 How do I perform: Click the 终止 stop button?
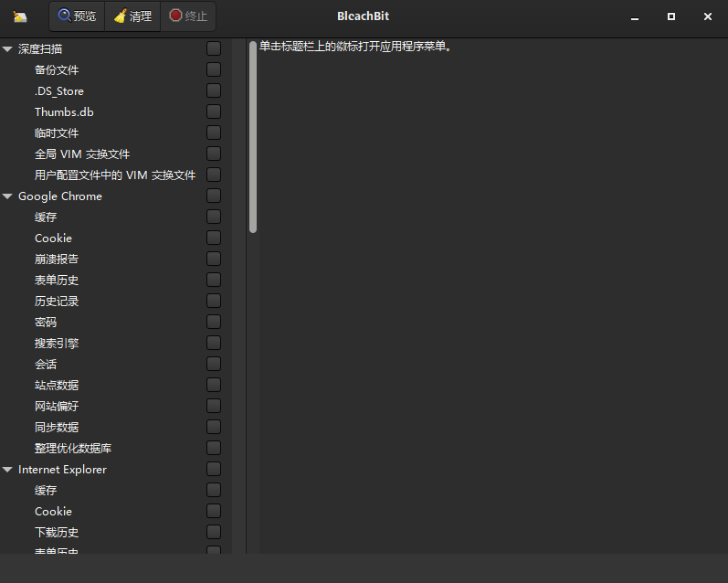pyautogui.click(x=188, y=16)
